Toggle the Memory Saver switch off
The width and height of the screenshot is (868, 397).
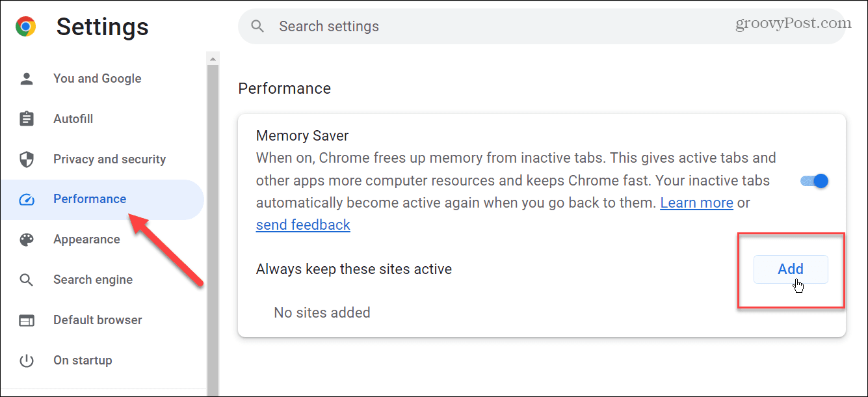tap(815, 181)
